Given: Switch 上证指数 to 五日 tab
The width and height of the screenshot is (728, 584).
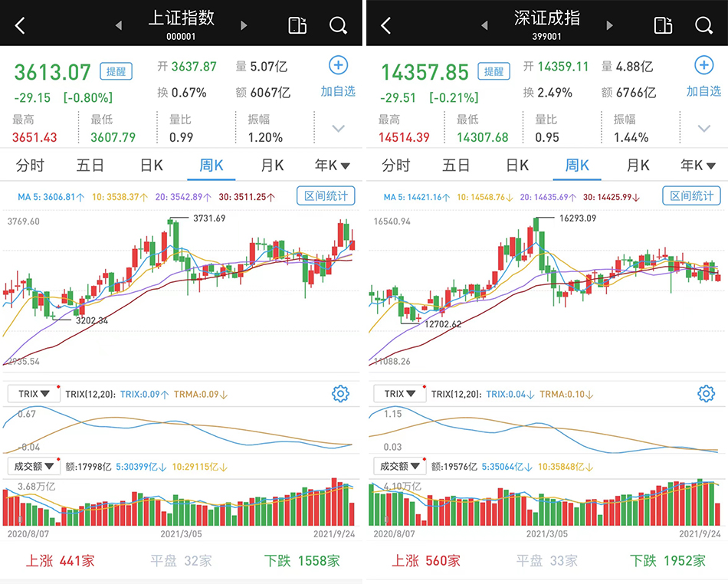Looking at the screenshot, I should (x=90, y=166).
